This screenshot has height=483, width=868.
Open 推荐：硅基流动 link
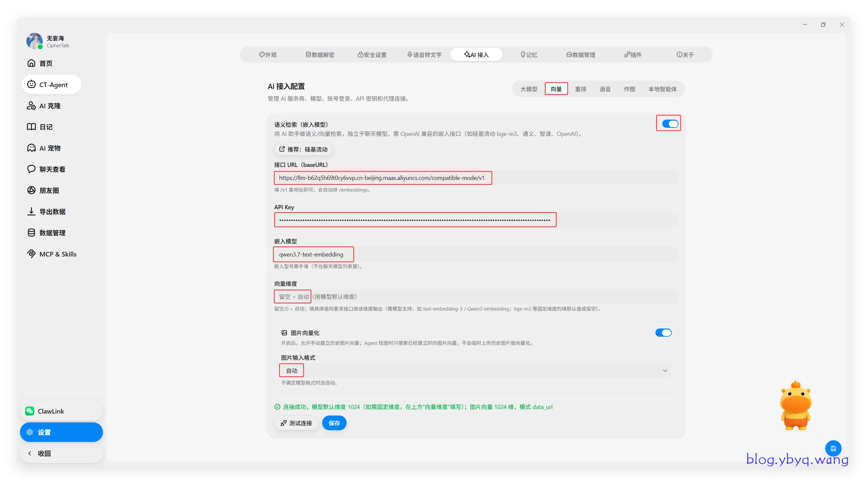pyautogui.click(x=303, y=149)
